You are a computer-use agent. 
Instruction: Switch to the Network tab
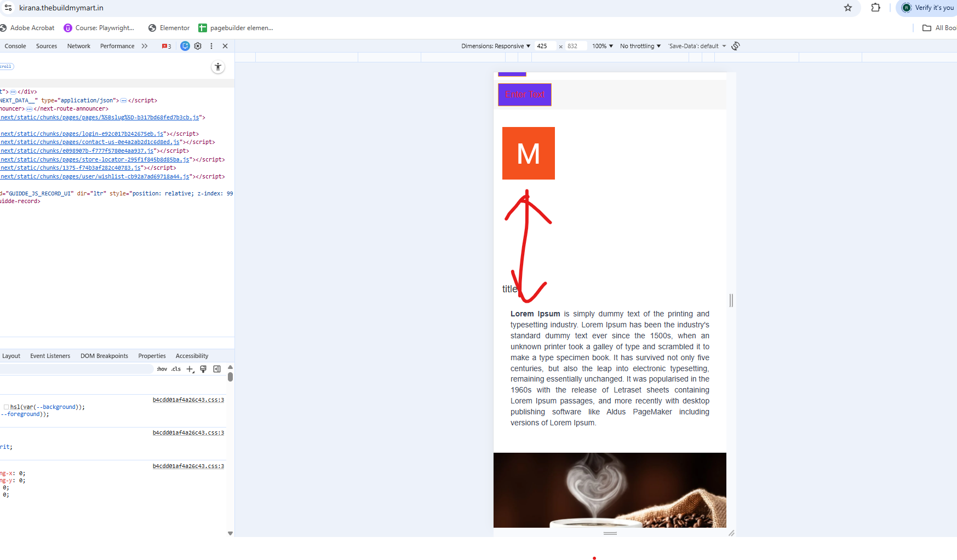point(79,46)
